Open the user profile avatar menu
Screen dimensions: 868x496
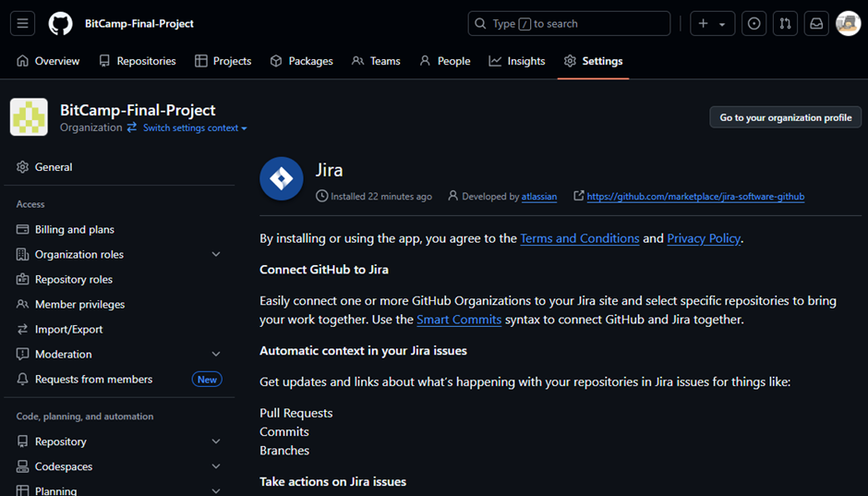point(848,23)
